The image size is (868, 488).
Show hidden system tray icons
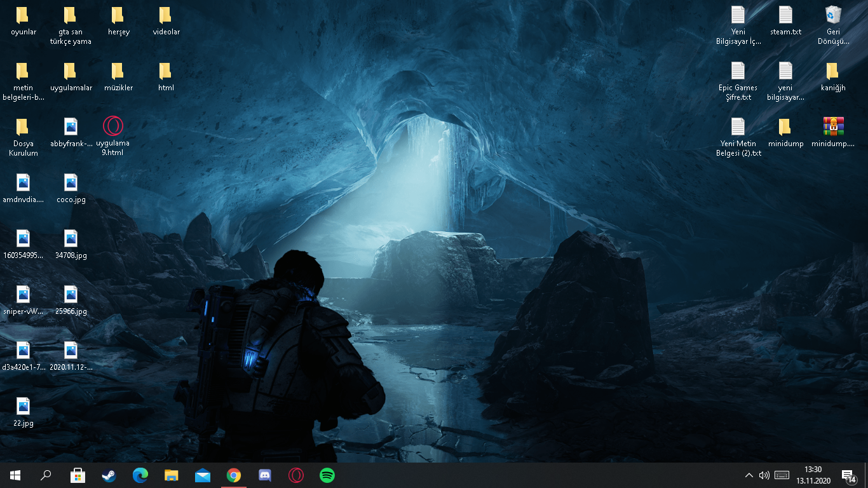[x=749, y=475]
